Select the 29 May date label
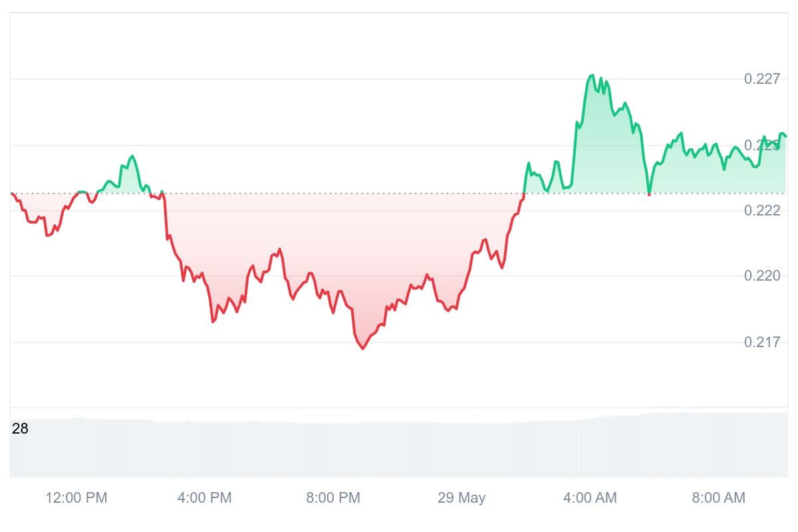798x532 pixels. tap(462, 497)
